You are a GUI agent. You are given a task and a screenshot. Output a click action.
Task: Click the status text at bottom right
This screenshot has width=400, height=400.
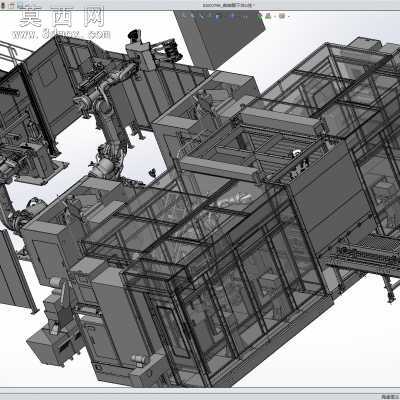point(390,396)
